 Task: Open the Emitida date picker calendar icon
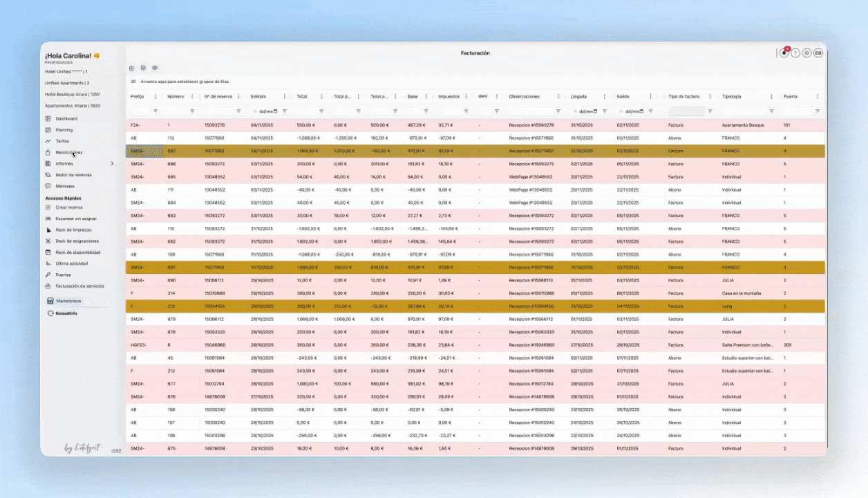coord(275,111)
